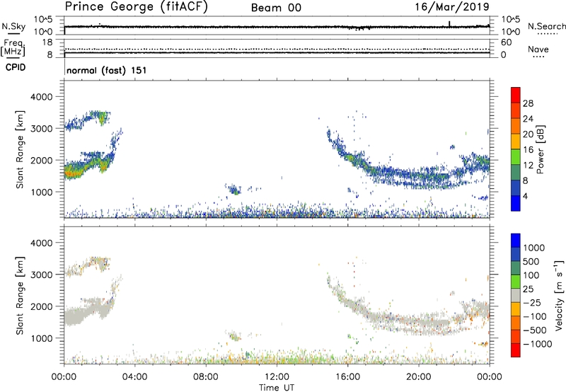Image resolution: width=566 pixels, height=392 pixels.
Task: Click the 'CPID' label
Action: [x=16, y=67]
